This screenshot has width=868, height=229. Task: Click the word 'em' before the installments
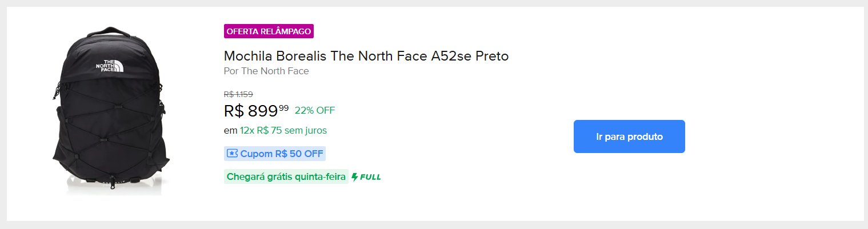pos(230,130)
